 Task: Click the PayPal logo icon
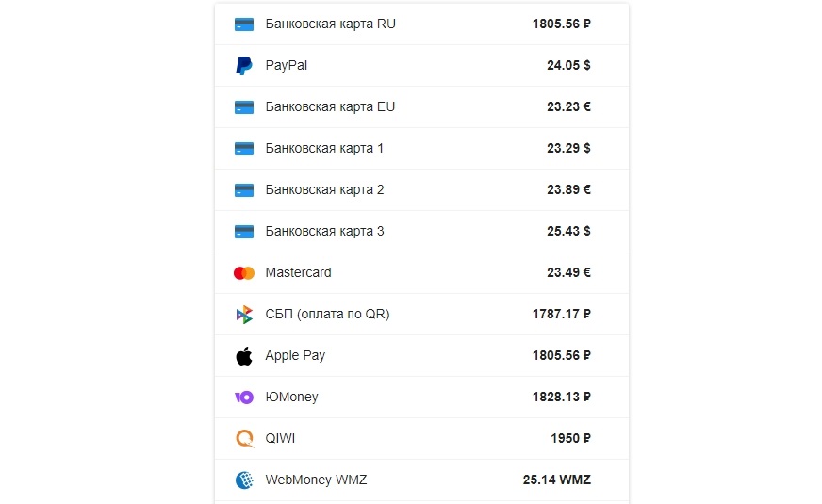tap(244, 66)
